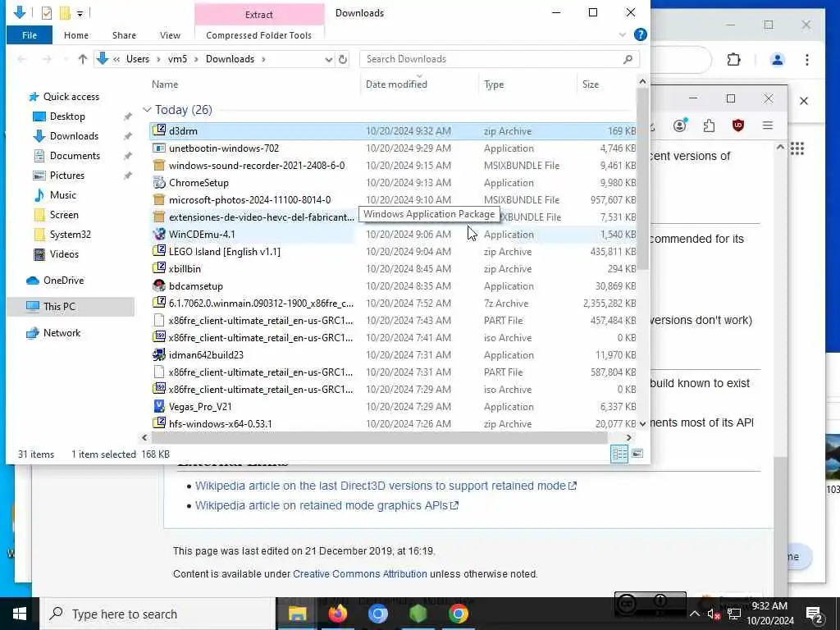The height and width of the screenshot is (630, 840).
Task: Open the Compressed Folder Tools tab
Action: click(x=258, y=35)
